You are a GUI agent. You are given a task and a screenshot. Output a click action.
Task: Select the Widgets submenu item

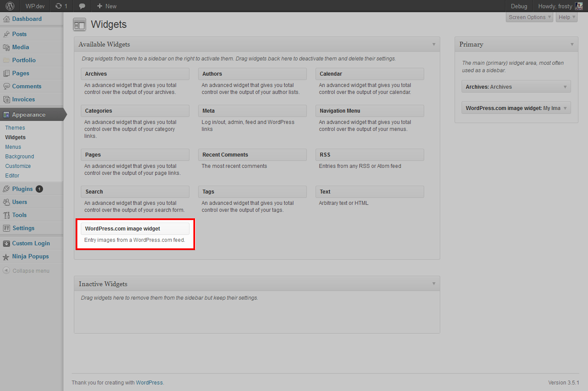click(x=15, y=137)
